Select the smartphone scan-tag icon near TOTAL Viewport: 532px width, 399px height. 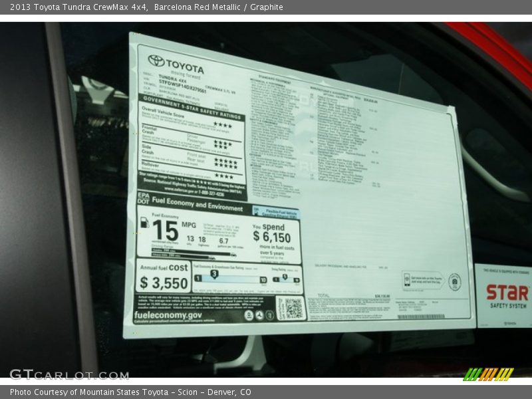coord(407,279)
